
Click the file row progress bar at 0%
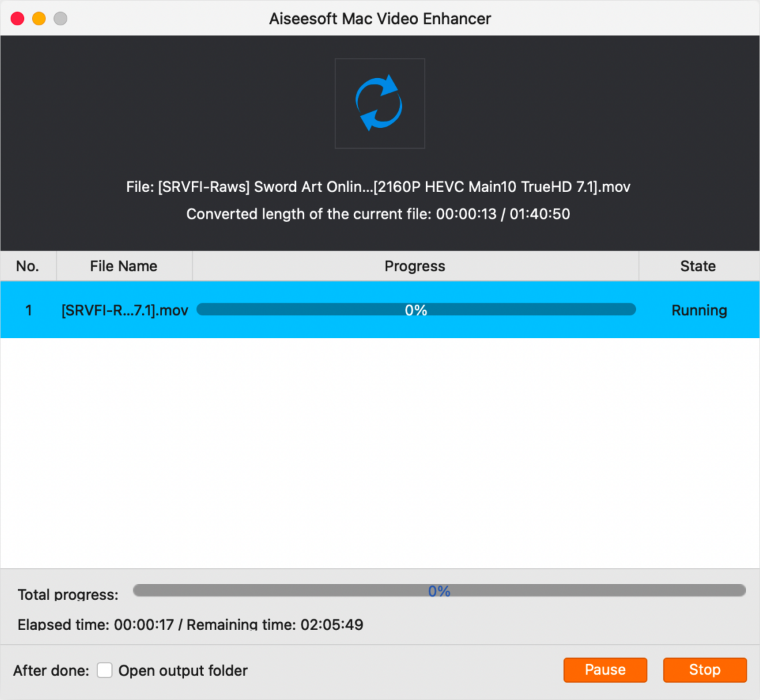[416, 310]
